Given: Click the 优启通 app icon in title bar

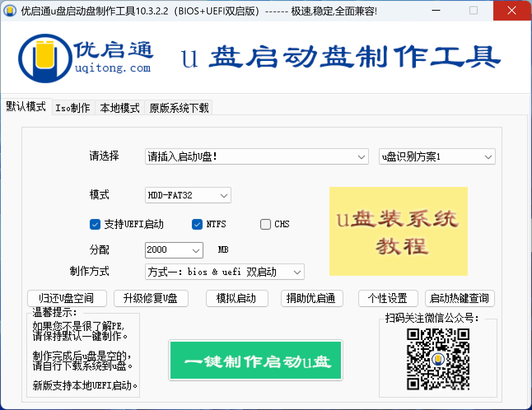Looking at the screenshot, I should click(x=10, y=11).
